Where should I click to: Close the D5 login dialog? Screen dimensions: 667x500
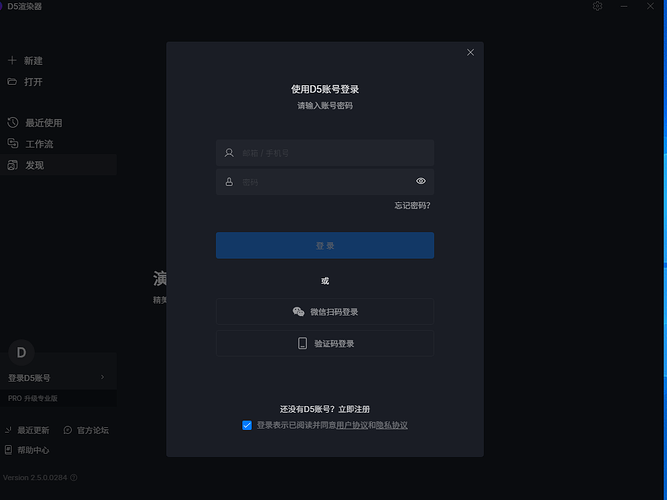470,52
